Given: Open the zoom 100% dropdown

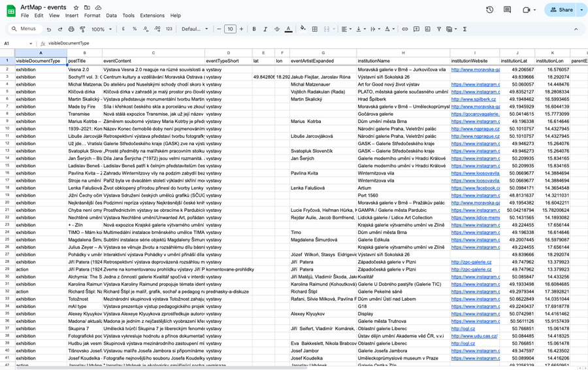Looking at the screenshot, I should tap(102, 29).
